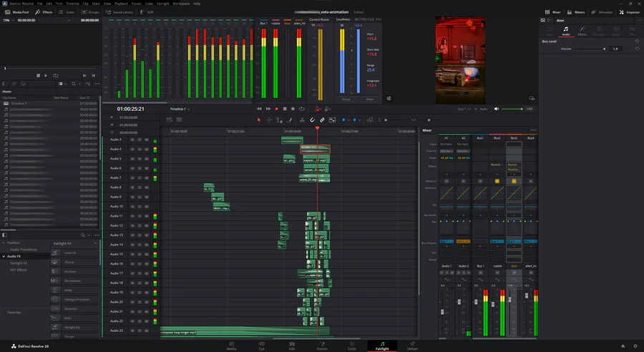
Task: Open the Sound Library panel
Action: click(x=119, y=12)
